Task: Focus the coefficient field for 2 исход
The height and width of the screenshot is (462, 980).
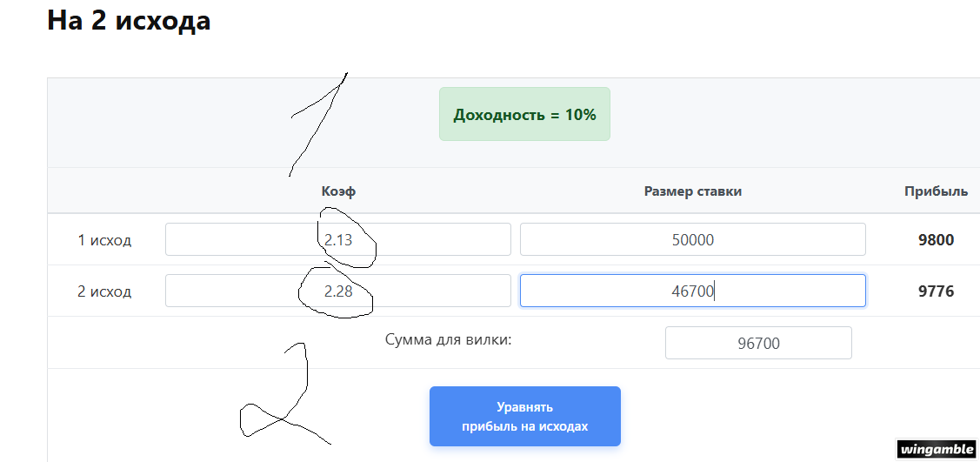Action: click(x=337, y=291)
